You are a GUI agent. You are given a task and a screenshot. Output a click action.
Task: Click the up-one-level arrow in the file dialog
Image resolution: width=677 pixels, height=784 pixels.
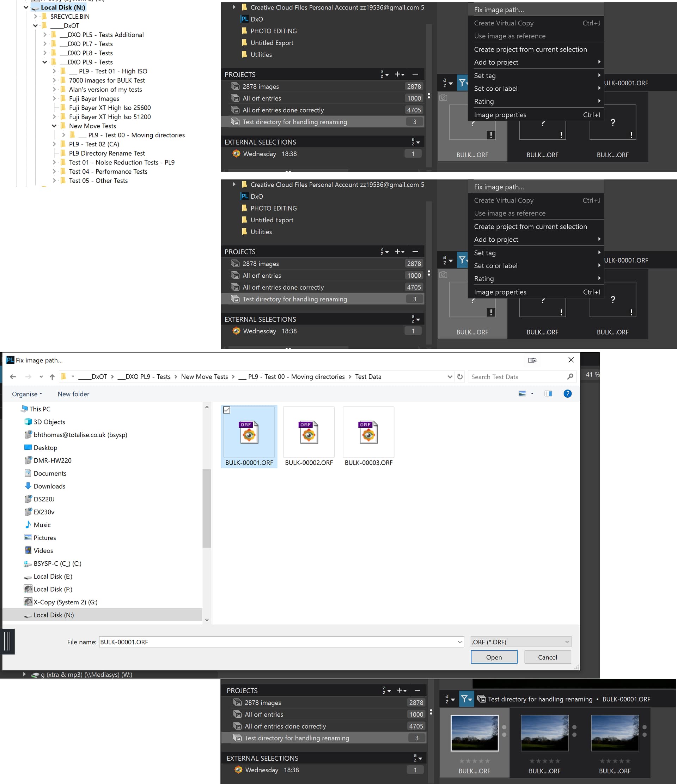(52, 376)
